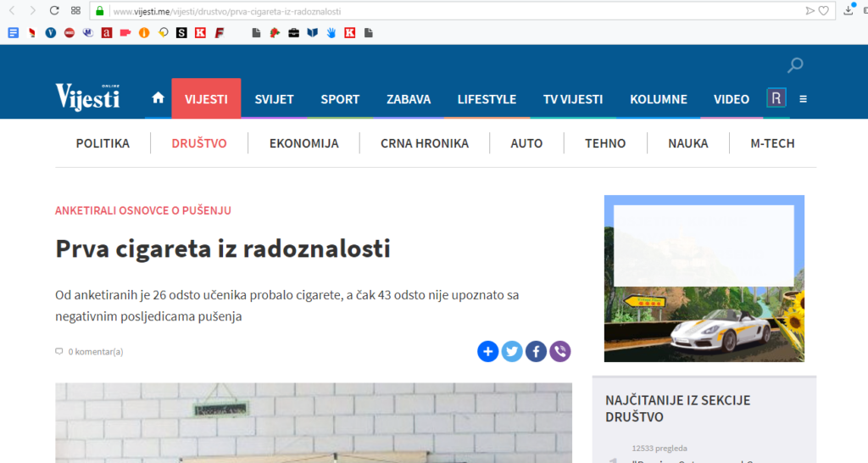
Task: Open the red K bookmark beside blue hand
Action: pyautogui.click(x=350, y=33)
